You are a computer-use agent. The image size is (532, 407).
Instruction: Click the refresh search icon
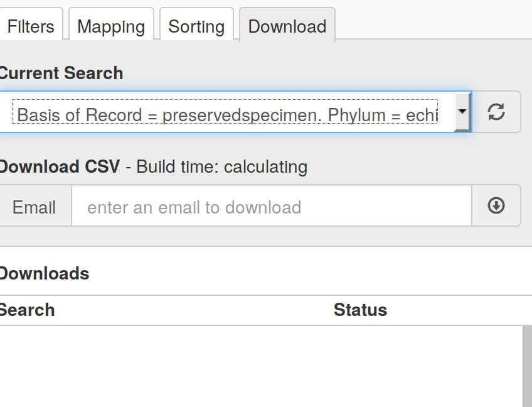[x=496, y=112]
